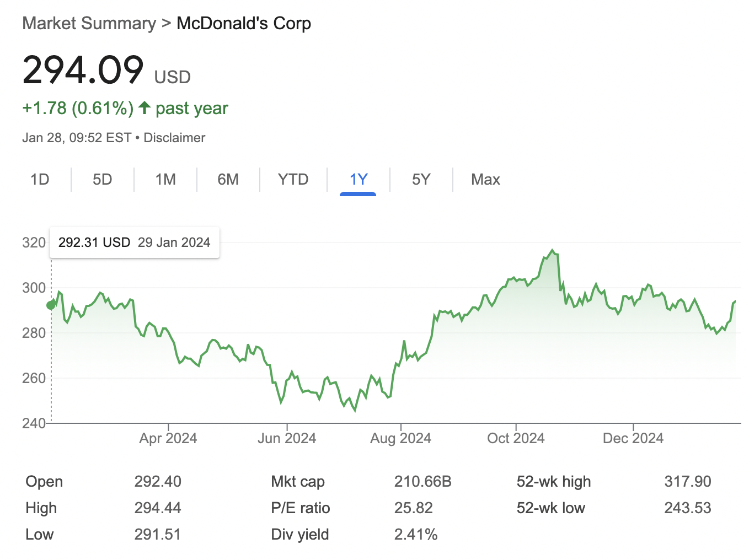The height and width of the screenshot is (560, 749).
Task: Open the 6M chart range
Action: [x=228, y=180]
